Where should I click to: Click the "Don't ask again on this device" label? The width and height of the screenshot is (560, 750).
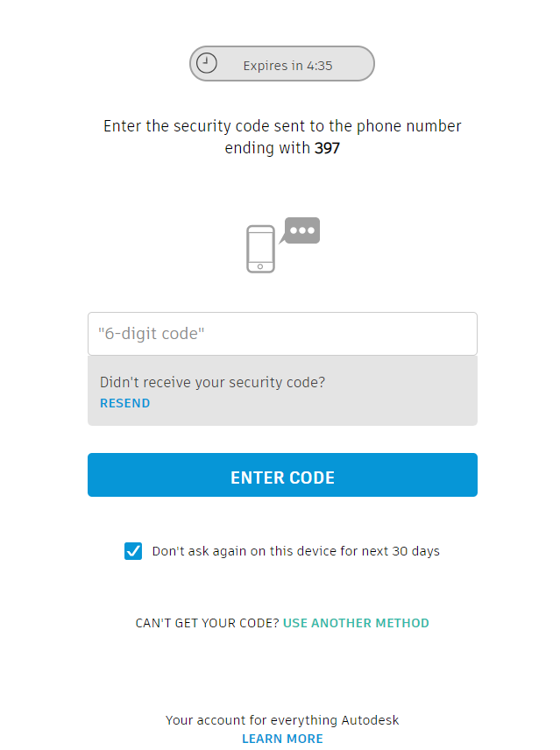pos(295,551)
